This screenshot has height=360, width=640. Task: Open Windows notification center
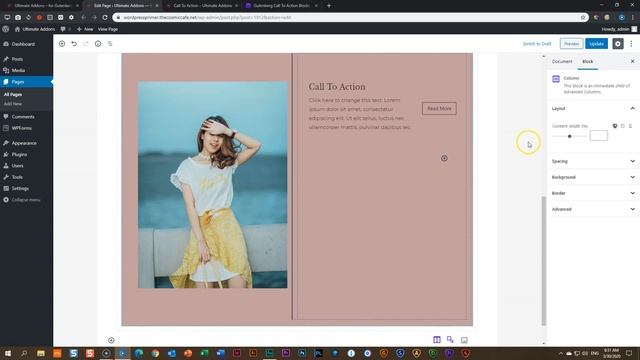[x=629, y=353]
